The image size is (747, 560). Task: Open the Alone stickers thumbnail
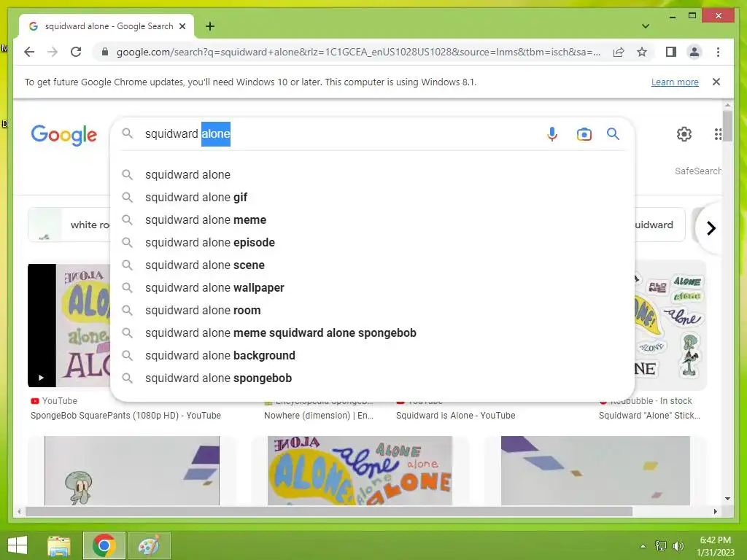coord(670,325)
